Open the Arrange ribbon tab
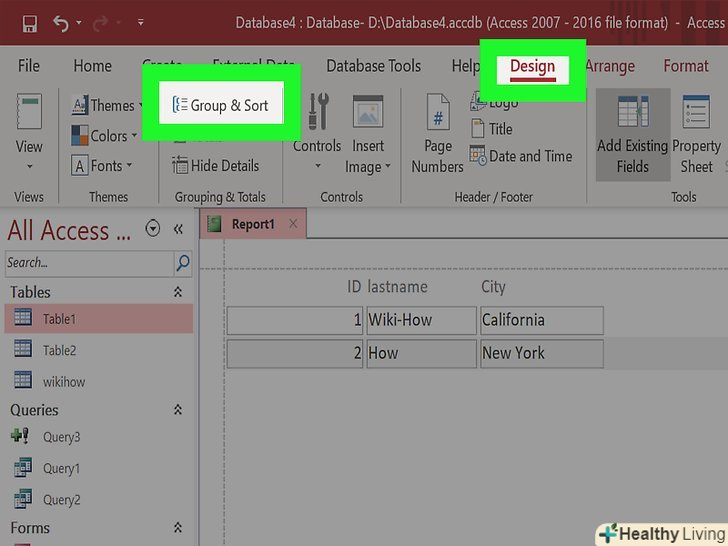Viewport: 728px width, 546px height. [x=610, y=66]
